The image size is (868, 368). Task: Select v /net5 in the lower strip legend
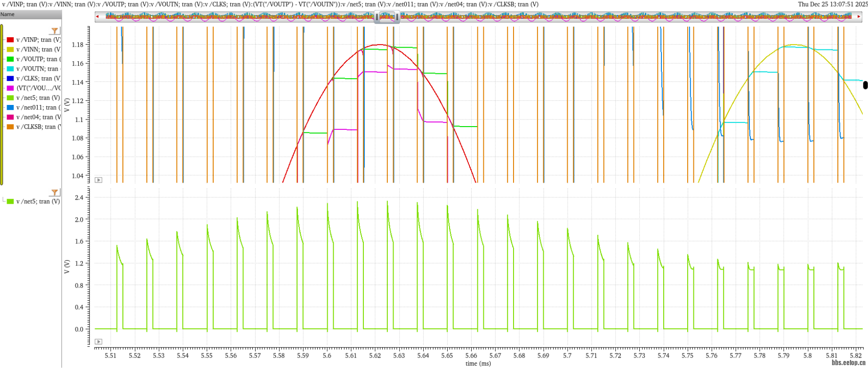[x=38, y=201]
